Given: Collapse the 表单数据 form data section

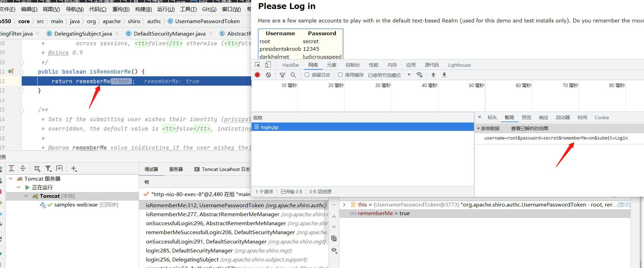Looking at the screenshot, I should 478,128.
